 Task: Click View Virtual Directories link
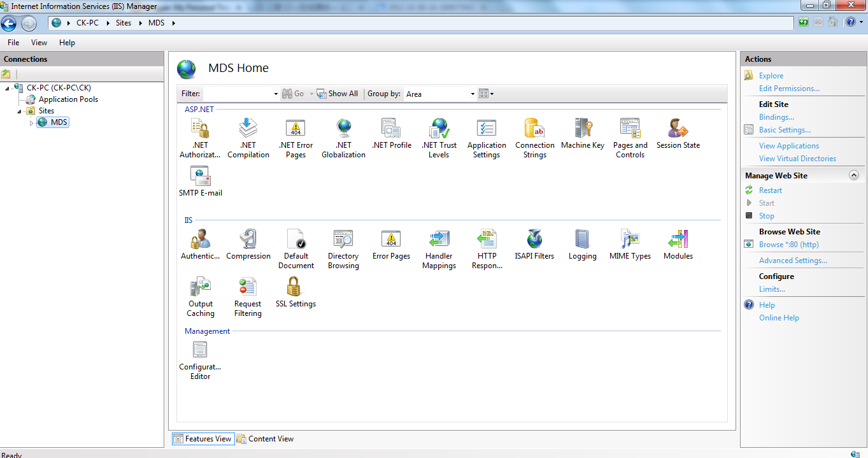pyautogui.click(x=797, y=159)
